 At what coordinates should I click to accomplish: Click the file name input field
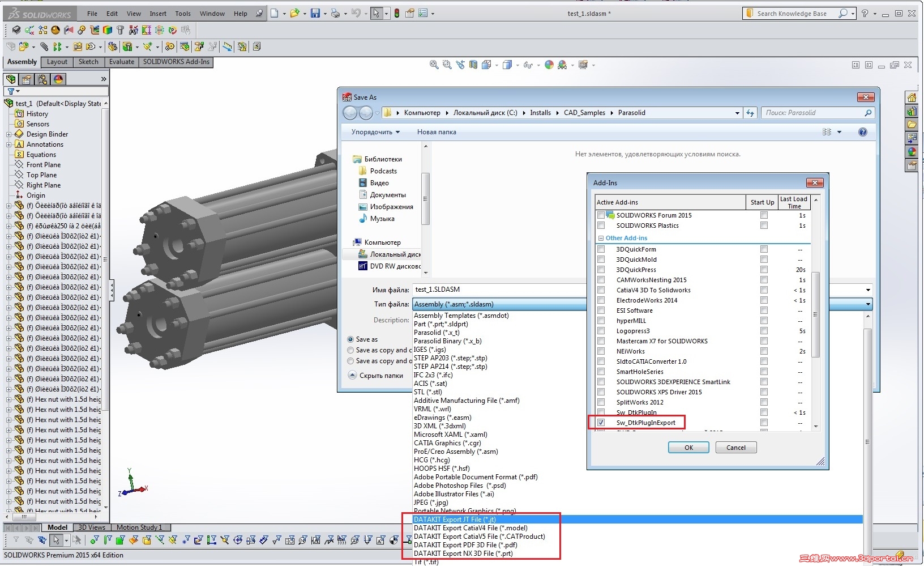(638, 290)
